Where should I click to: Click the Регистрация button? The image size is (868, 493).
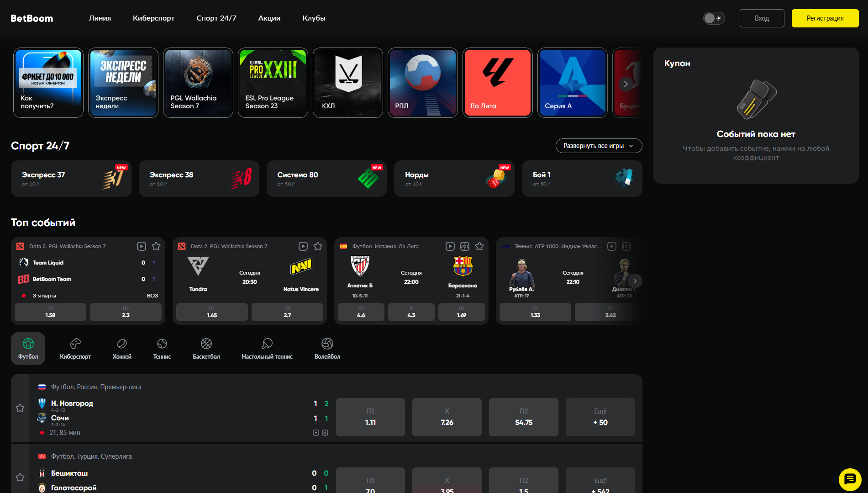[825, 18]
